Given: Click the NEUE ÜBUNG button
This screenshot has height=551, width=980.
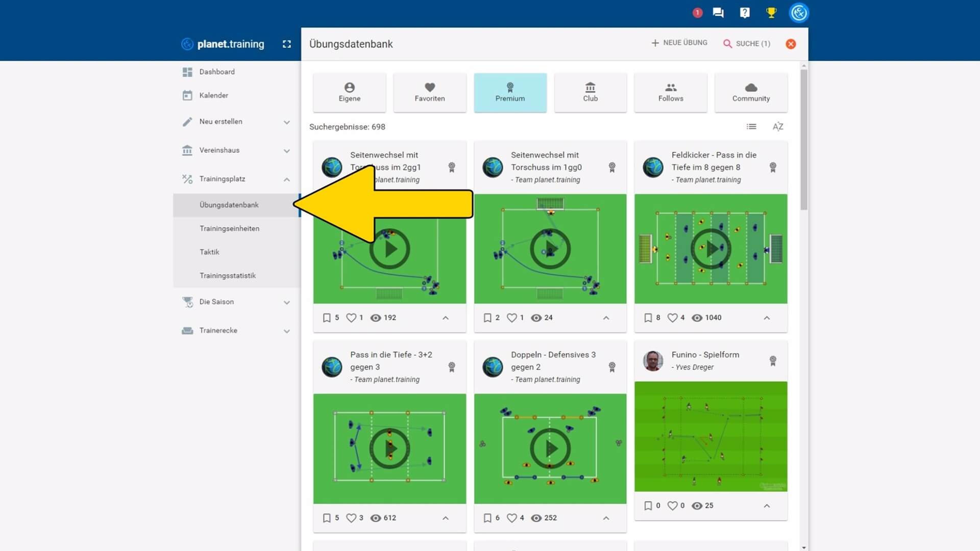Looking at the screenshot, I should tap(679, 43).
